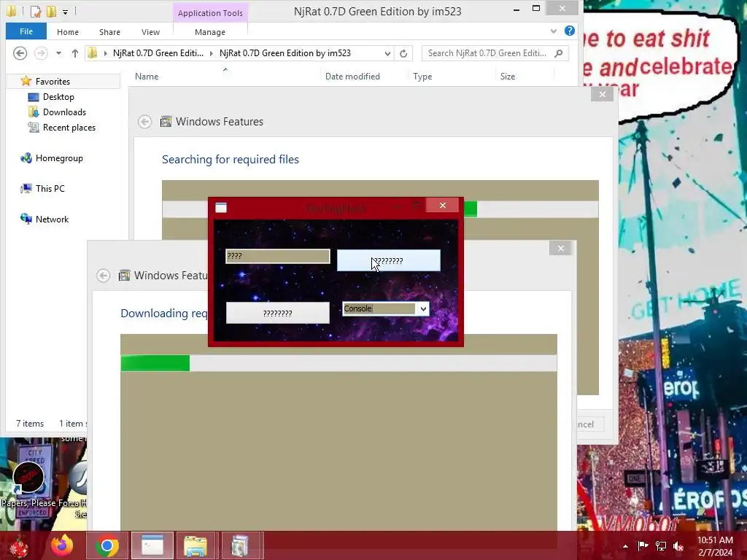
Task: Open Downloads under Favorites
Action: point(64,112)
